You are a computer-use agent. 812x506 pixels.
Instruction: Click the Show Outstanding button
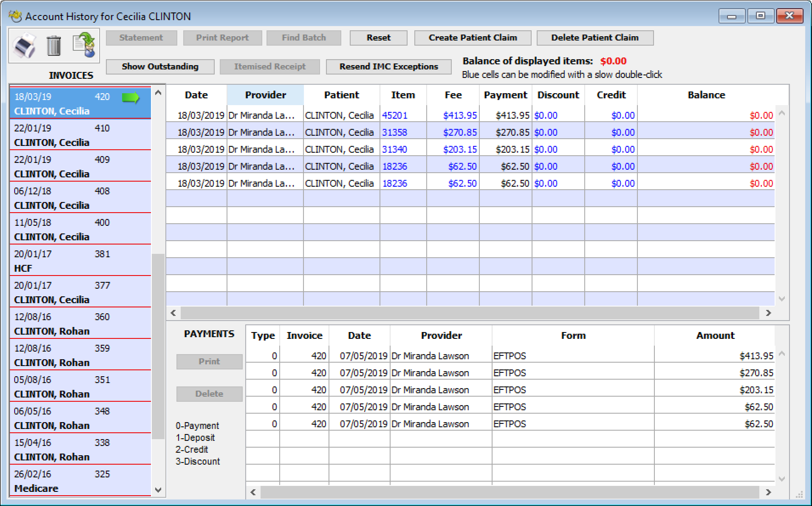point(160,67)
